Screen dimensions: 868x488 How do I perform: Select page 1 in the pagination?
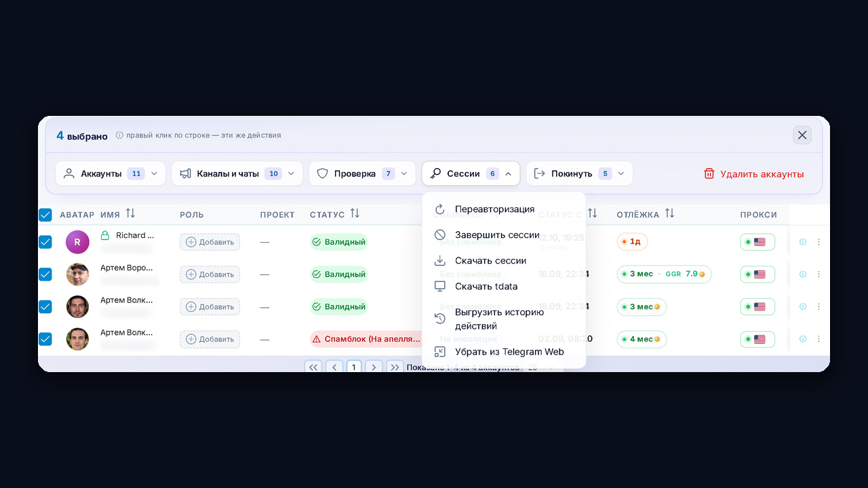click(353, 367)
